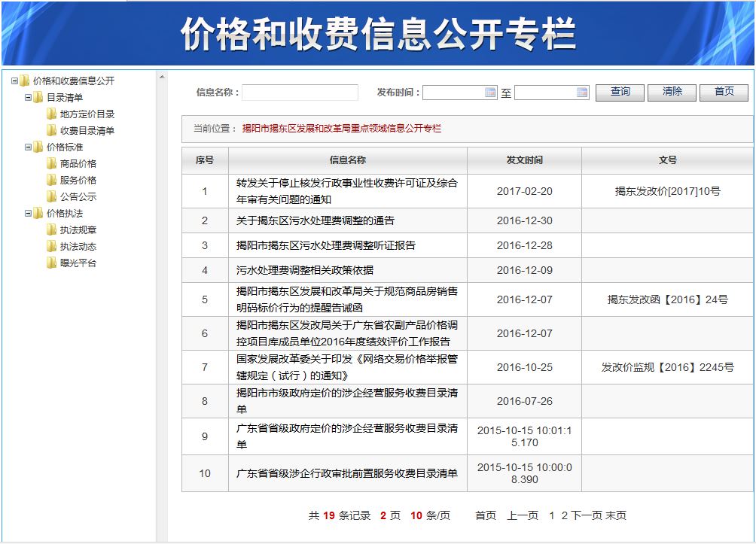Image resolution: width=756 pixels, height=544 pixels.
Task: Open 公告公示 category
Action: (x=78, y=196)
